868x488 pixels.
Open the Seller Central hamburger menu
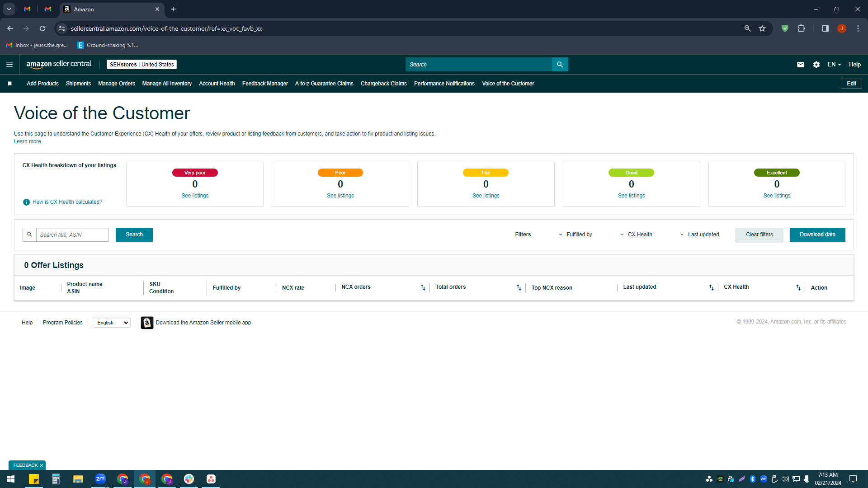9,65
